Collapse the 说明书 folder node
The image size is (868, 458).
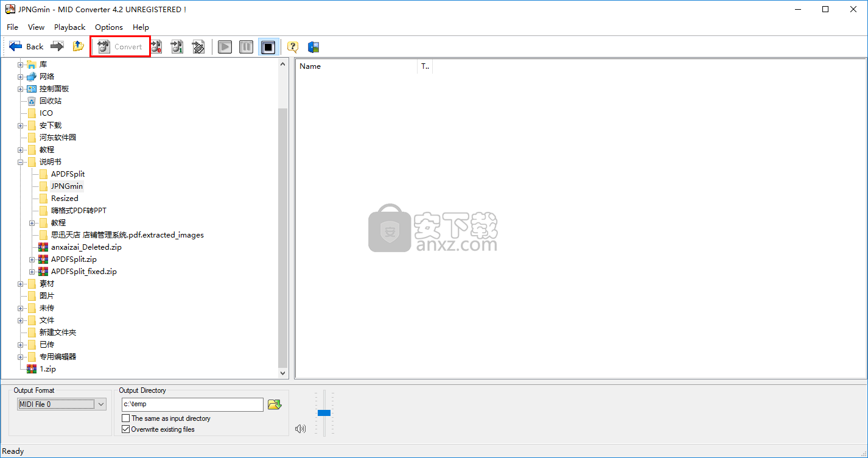click(21, 162)
